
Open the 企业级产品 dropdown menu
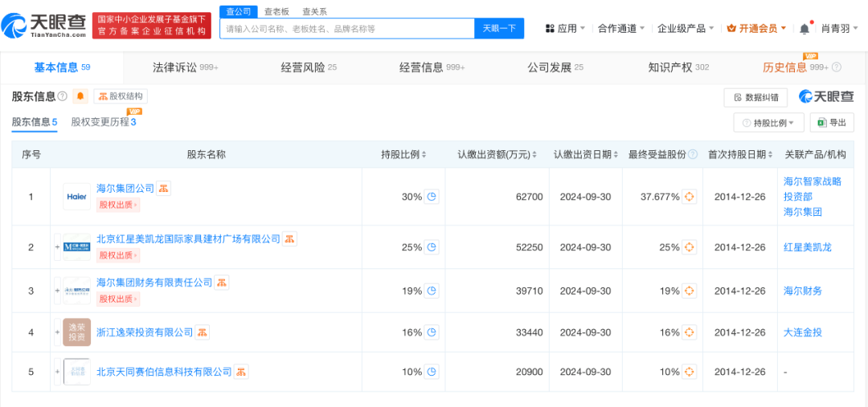pyautogui.click(x=686, y=28)
